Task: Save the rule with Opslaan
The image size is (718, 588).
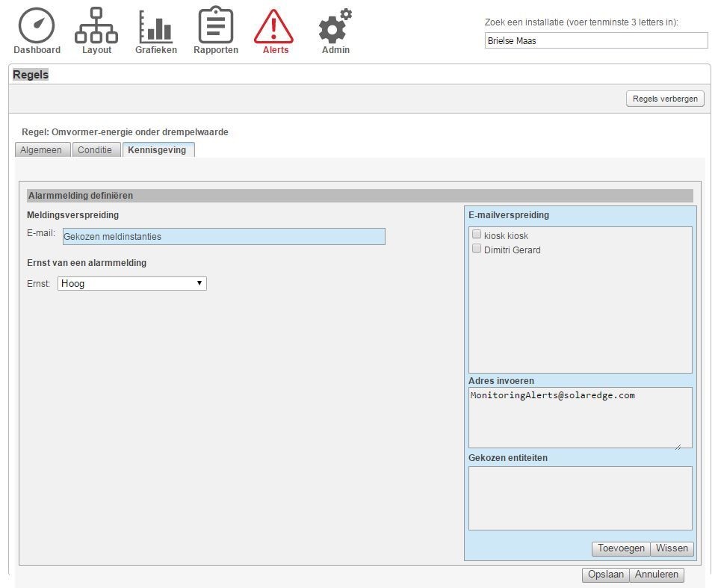Action: coord(605,575)
